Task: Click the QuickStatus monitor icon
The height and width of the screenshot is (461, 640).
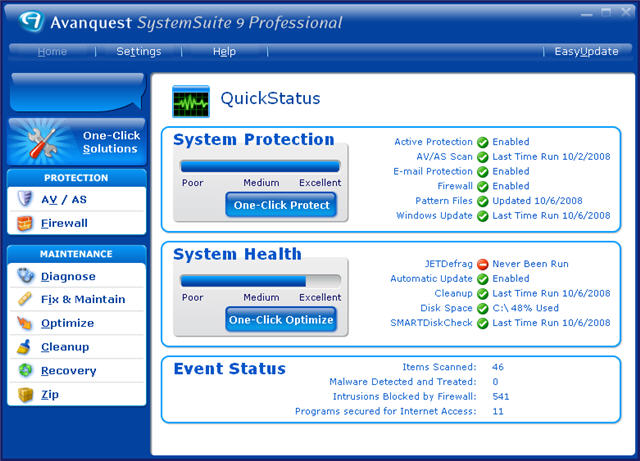Action: (191, 101)
